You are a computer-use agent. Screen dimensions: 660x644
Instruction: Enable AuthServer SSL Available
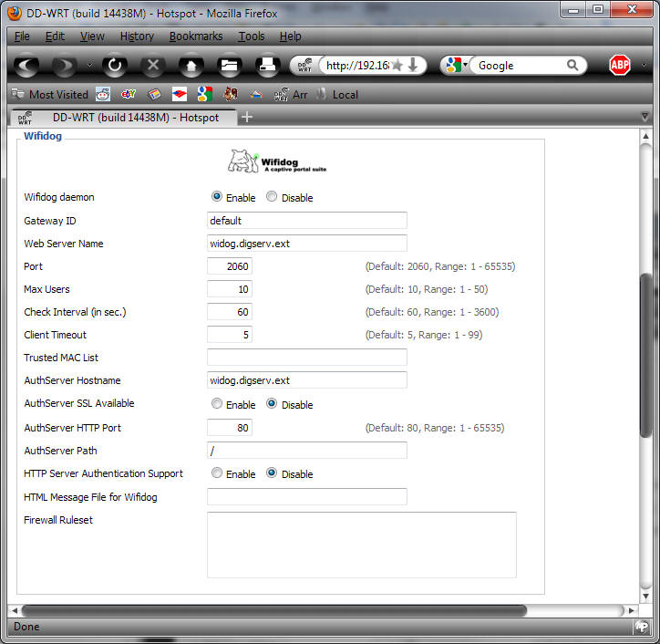pos(217,403)
